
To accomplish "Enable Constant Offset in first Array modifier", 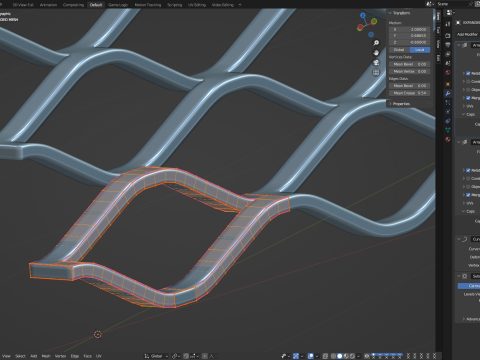I will [468, 81].
